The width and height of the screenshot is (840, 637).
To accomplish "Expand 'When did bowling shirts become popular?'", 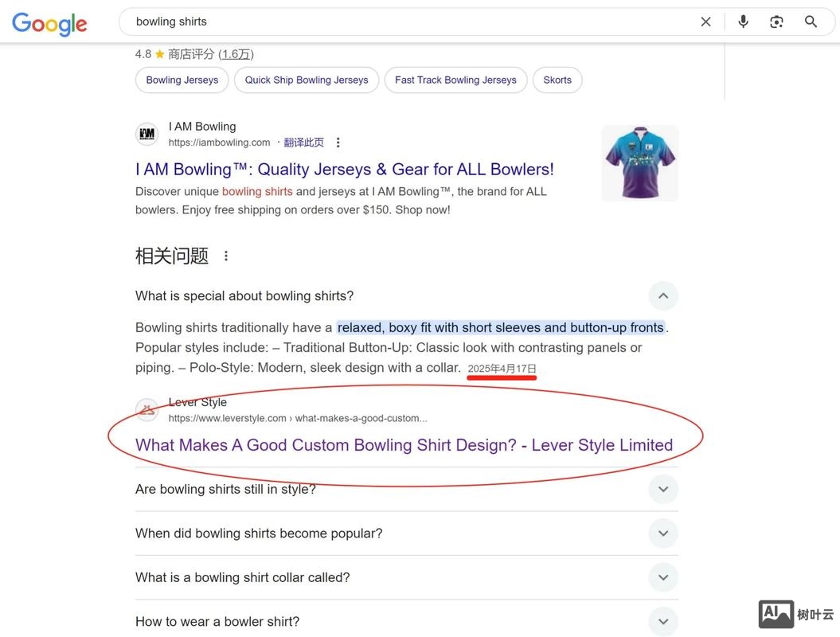I will click(x=662, y=533).
